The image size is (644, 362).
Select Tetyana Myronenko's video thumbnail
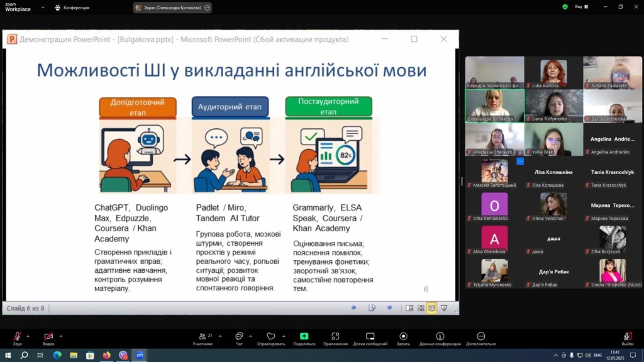[x=494, y=271]
